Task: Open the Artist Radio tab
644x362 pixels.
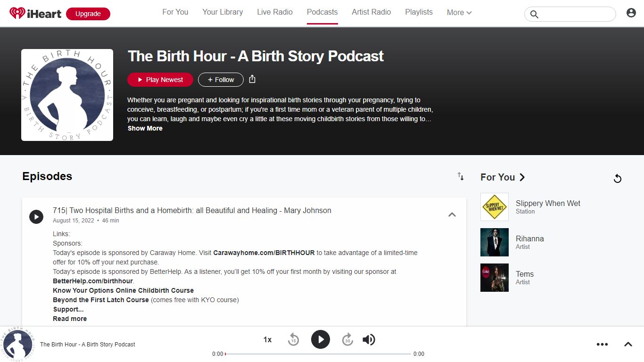Action: point(372,12)
